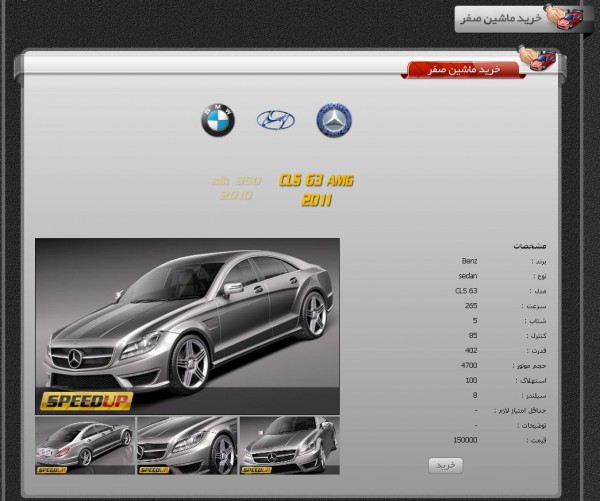The image size is (600, 501).
Task: Choose the CLS 63 AMG 2011 model
Action: point(316,190)
